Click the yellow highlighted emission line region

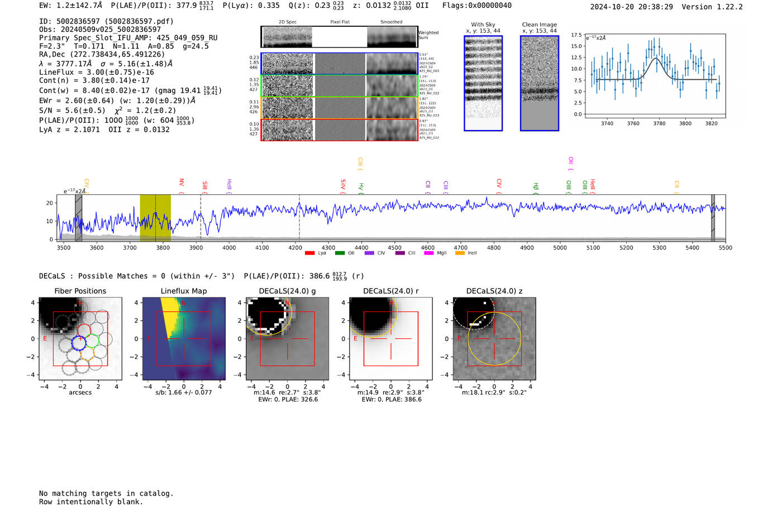pos(155,218)
